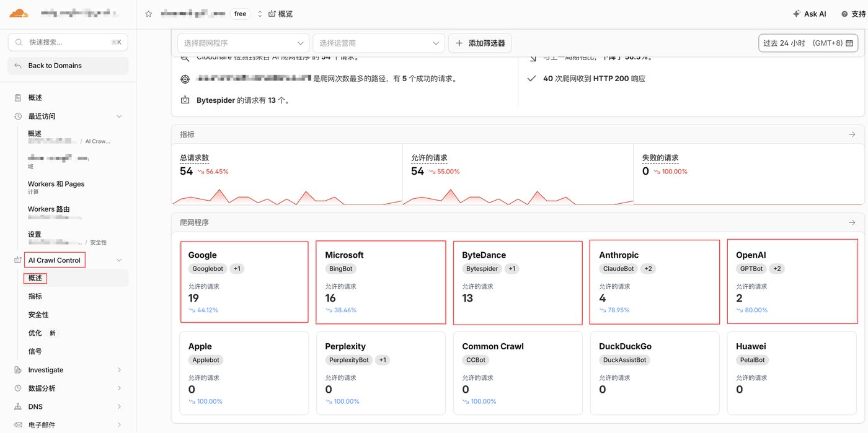Open the Apple crawler card
868x433 pixels.
(x=244, y=373)
